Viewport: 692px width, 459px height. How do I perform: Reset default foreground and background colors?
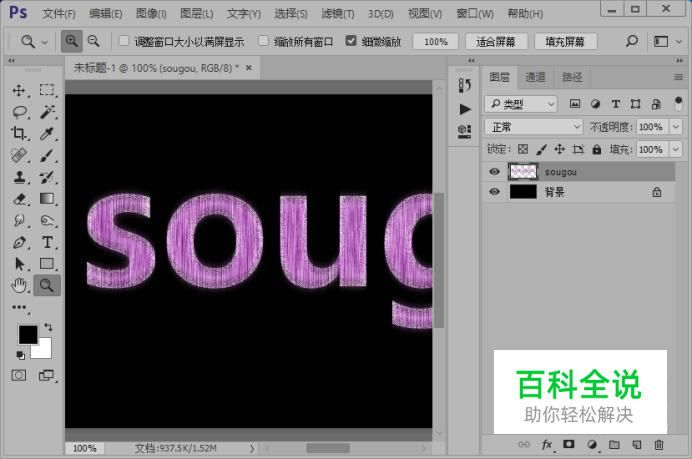click(x=20, y=355)
